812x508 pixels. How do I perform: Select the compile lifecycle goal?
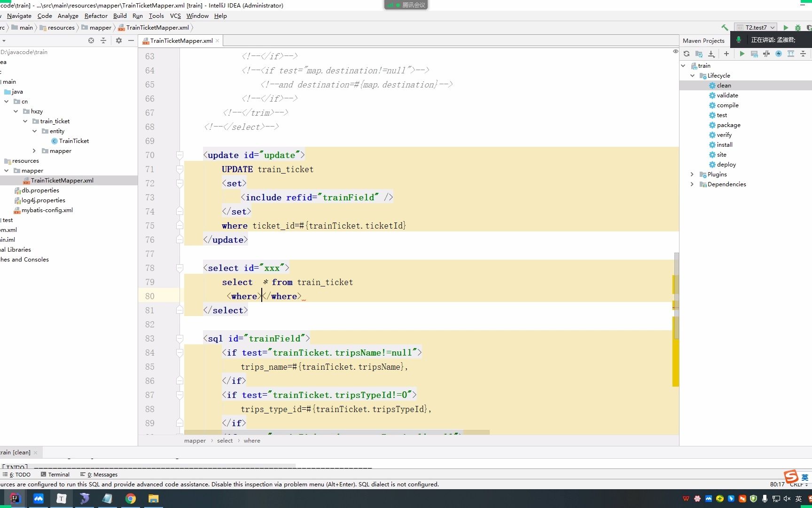[x=727, y=105]
